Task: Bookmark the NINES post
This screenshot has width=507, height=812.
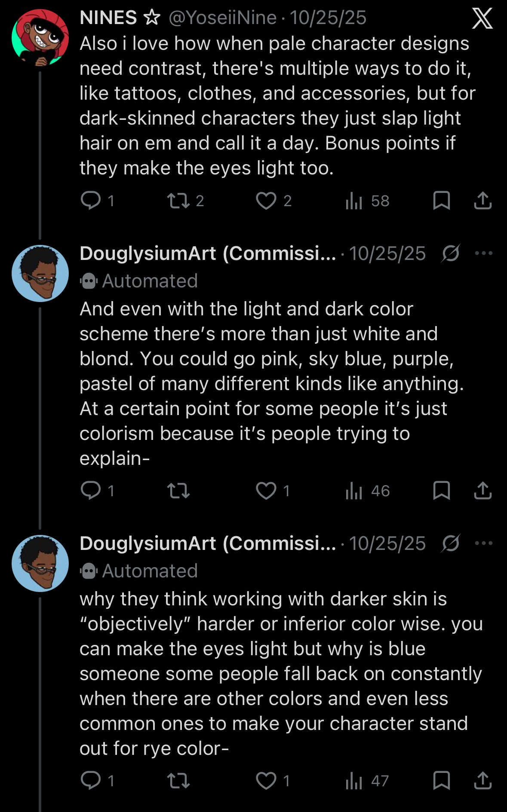Action: click(441, 201)
